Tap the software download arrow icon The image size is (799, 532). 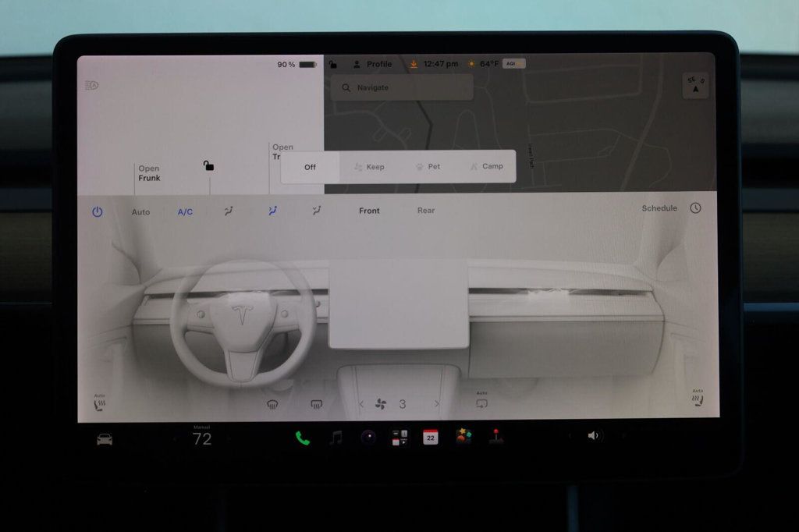(x=414, y=64)
